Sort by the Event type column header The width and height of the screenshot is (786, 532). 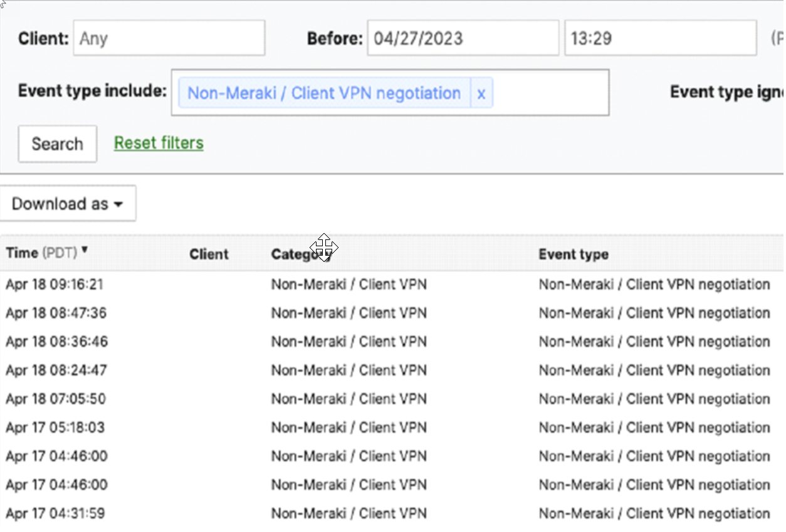(x=573, y=254)
